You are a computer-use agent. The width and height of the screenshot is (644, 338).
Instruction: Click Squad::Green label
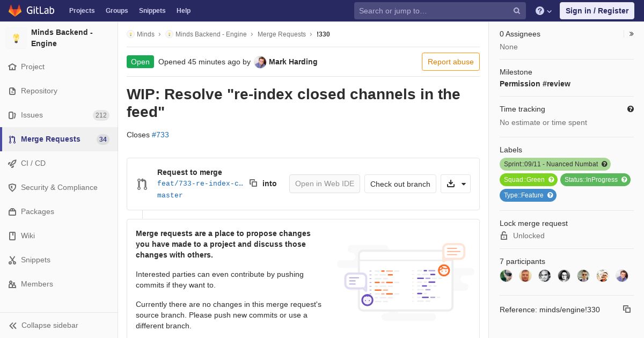click(x=529, y=180)
